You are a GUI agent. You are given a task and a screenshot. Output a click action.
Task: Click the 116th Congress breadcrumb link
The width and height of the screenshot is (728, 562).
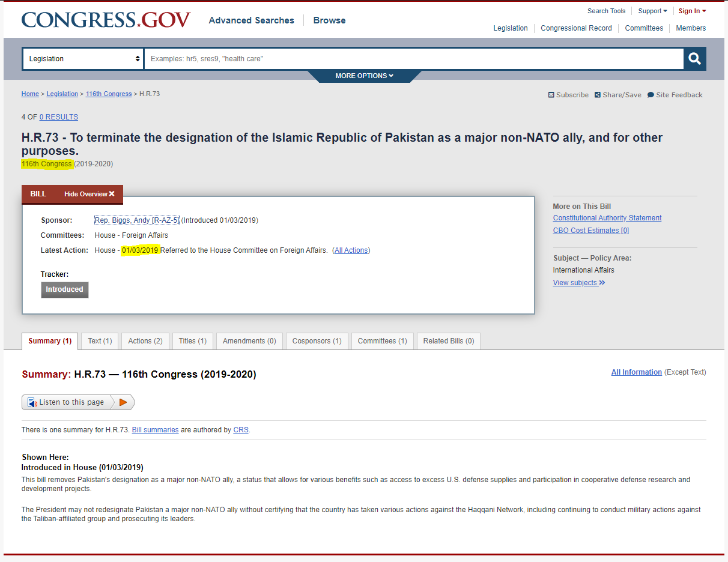pos(109,94)
